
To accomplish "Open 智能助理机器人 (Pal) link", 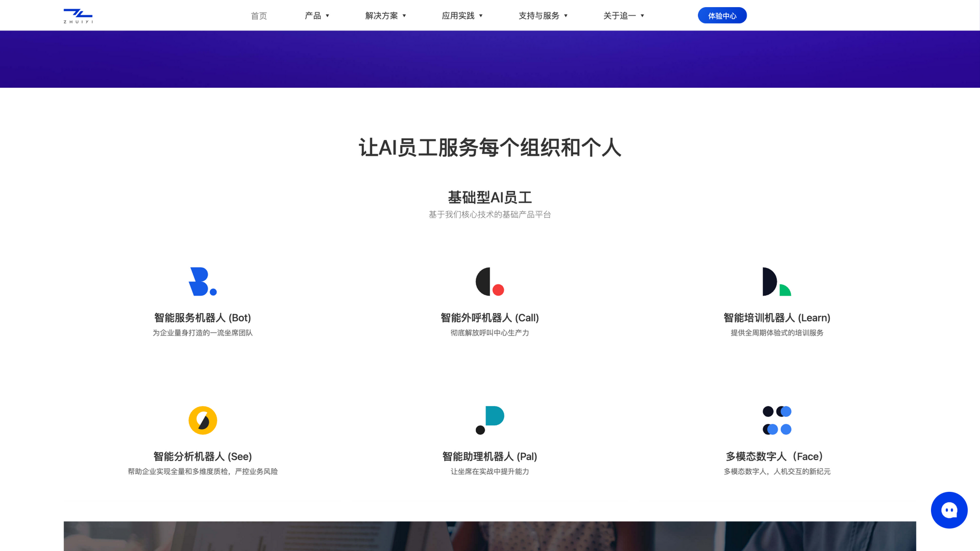I will click(490, 457).
